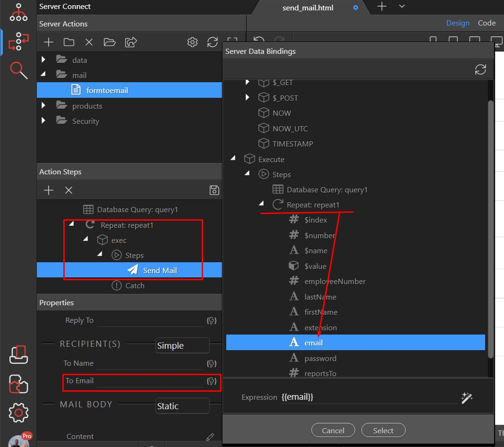Open the magic wand expression editor

[x=467, y=398]
